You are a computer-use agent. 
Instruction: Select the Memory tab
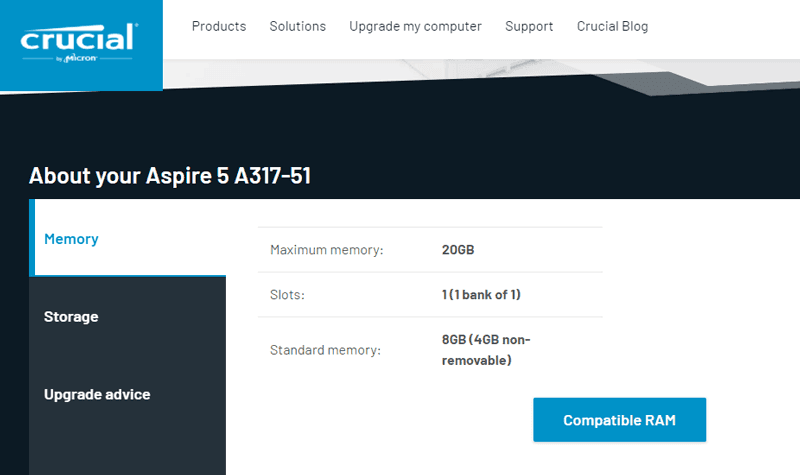click(128, 238)
